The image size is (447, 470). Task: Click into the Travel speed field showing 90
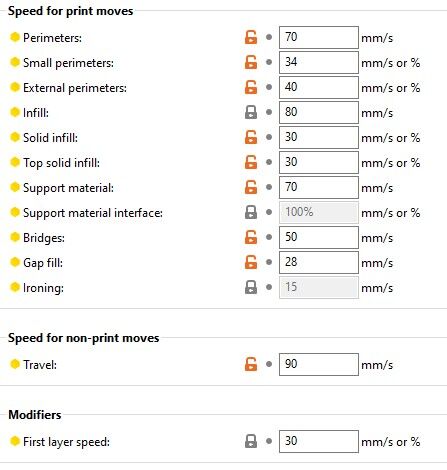[x=319, y=364]
